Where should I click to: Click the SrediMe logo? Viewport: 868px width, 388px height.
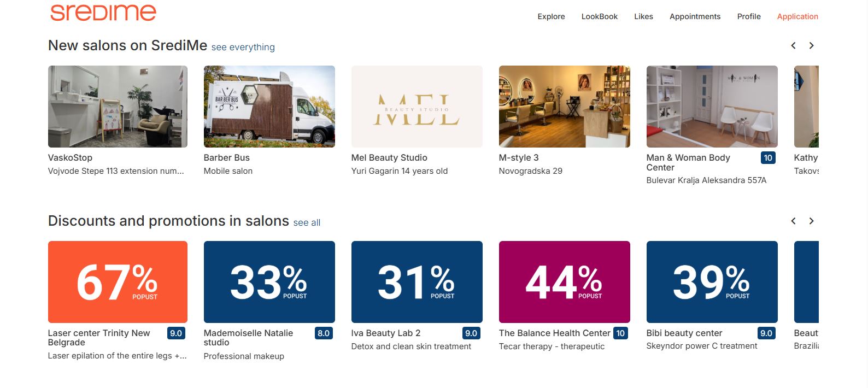point(103,12)
